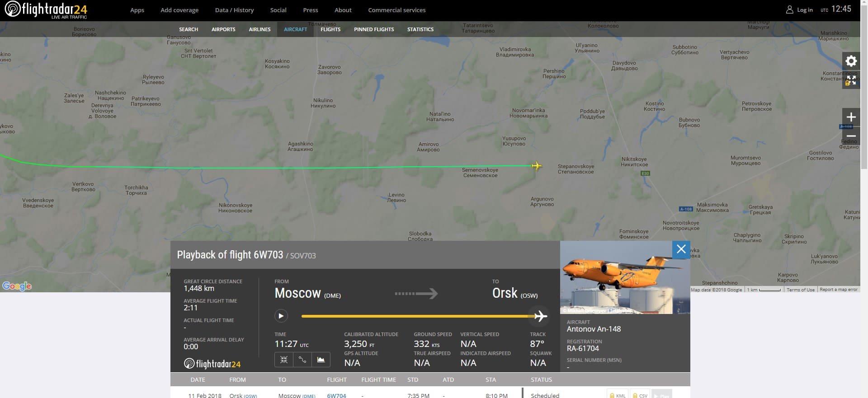Click the user account icon
This screenshot has height=398, width=868.
tap(789, 9)
